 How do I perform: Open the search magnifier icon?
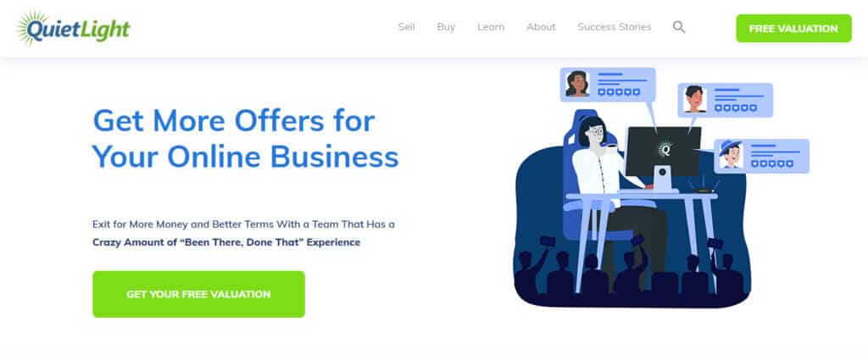point(679,27)
